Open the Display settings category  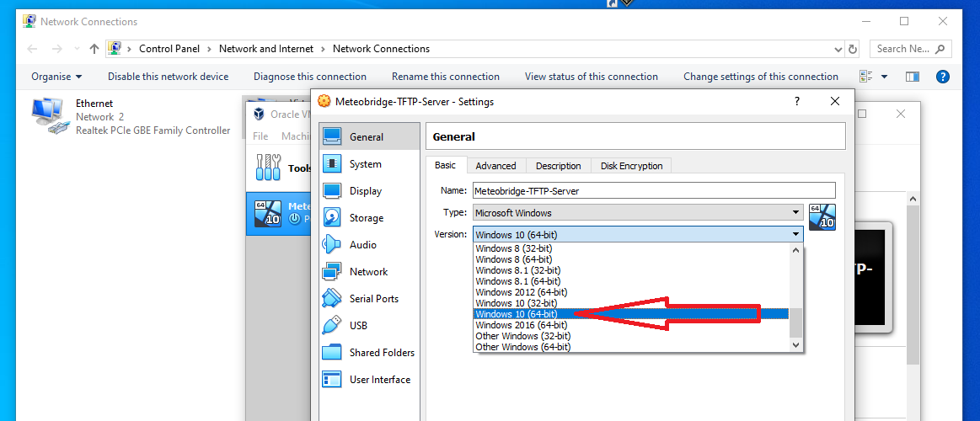point(365,191)
